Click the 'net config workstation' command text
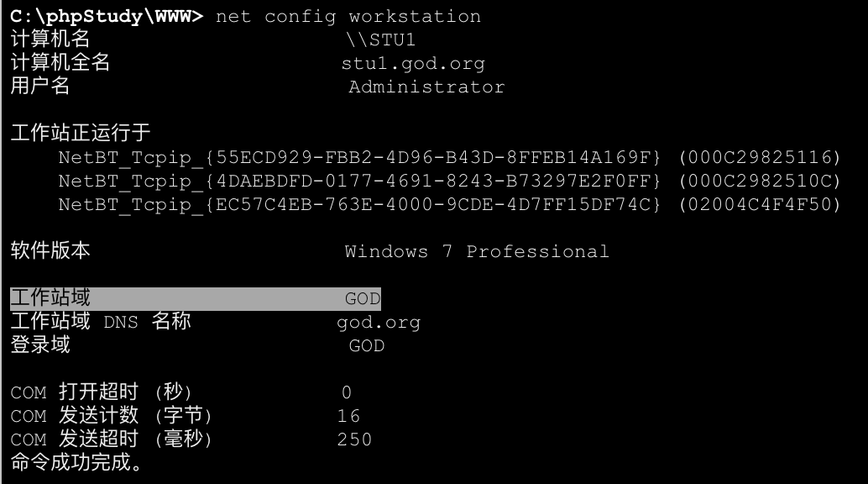The width and height of the screenshot is (868, 484). coord(348,17)
